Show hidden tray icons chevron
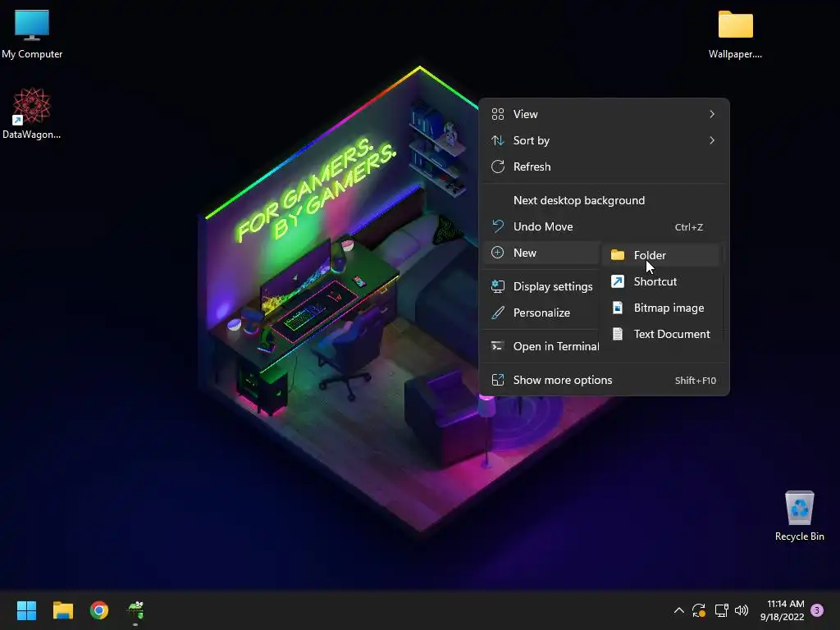The height and width of the screenshot is (630, 840). 678,610
